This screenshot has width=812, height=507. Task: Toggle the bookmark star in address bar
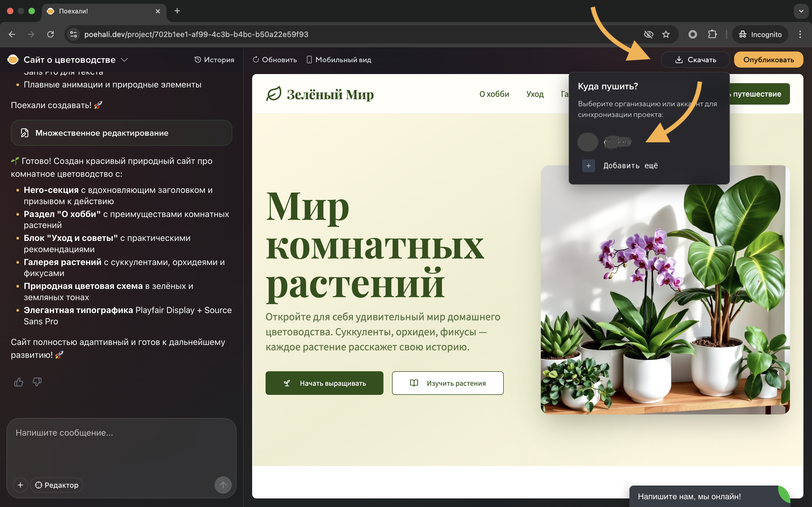pos(666,34)
